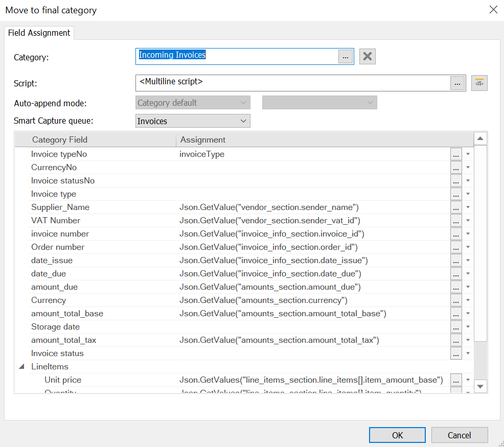
Task: Select the item_amount_base Json.GetValues assignment
Action: (311, 380)
